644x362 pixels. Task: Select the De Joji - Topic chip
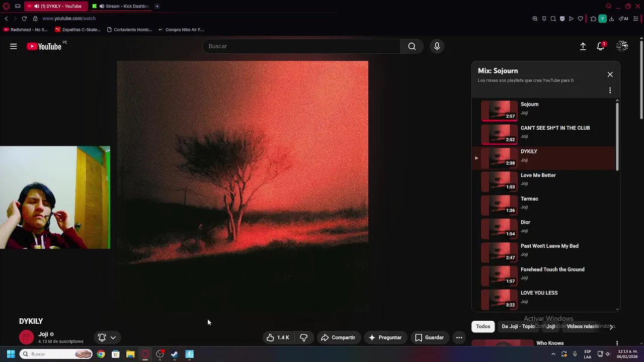pos(518,326)
